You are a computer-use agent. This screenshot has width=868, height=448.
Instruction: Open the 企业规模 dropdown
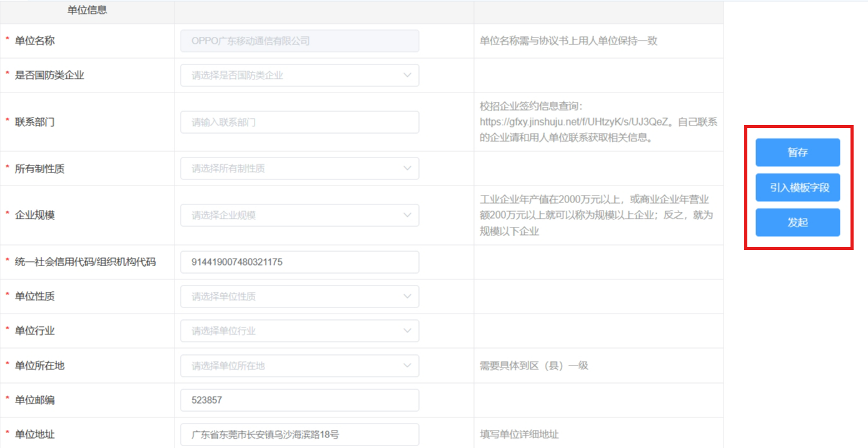[x=300, y=216]
